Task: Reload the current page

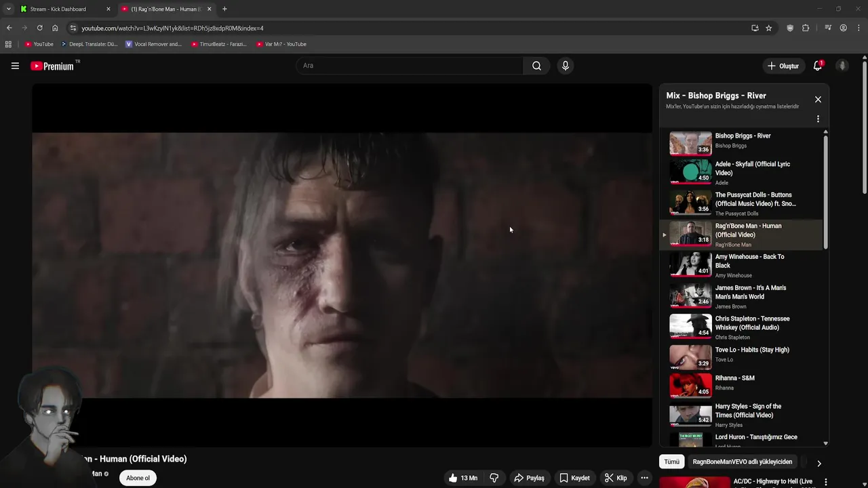Action: [x=39, y=28]
